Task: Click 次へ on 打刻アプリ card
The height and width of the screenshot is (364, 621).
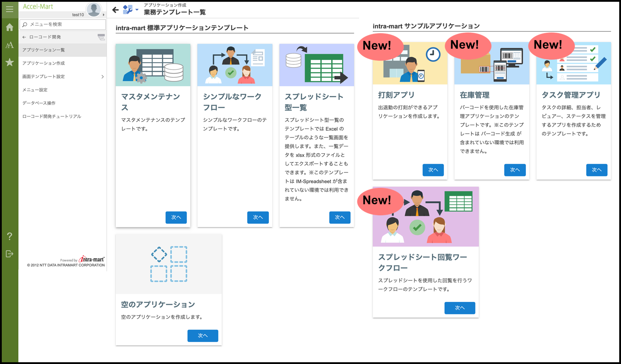Action: (433, 170)
